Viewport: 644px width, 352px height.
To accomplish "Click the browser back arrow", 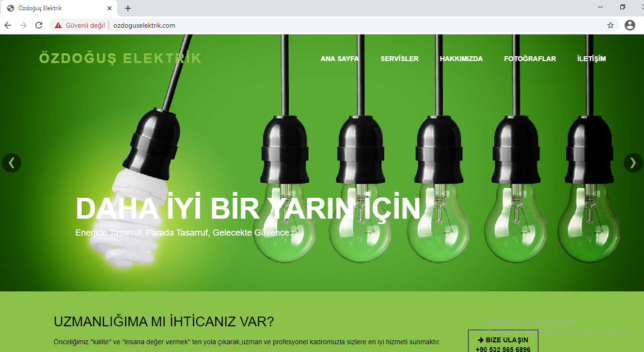I will coord(8,25).
